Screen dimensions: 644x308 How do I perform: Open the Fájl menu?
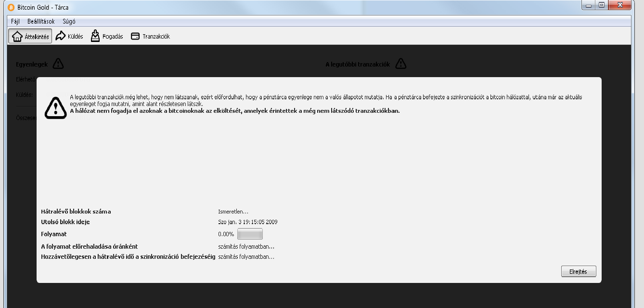pos(15,21)
